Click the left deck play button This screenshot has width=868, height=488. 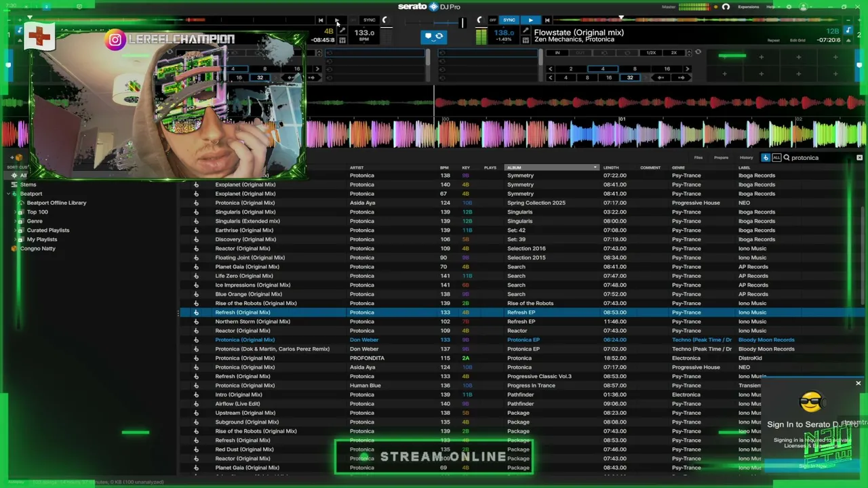[x=337, y=20]
